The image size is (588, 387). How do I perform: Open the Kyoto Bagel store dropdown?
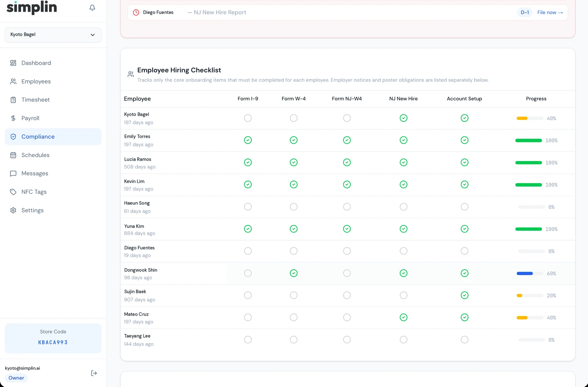tap(53, 35)
